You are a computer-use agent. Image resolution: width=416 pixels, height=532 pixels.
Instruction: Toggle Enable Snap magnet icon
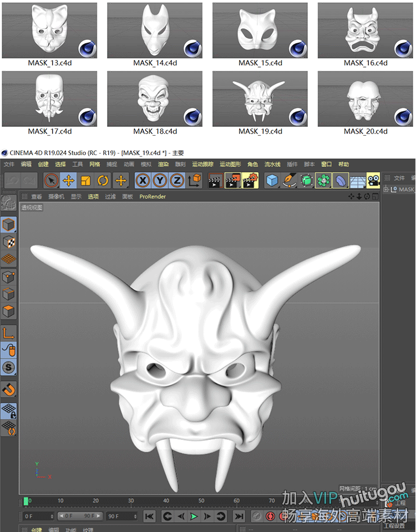pos(8,389)
